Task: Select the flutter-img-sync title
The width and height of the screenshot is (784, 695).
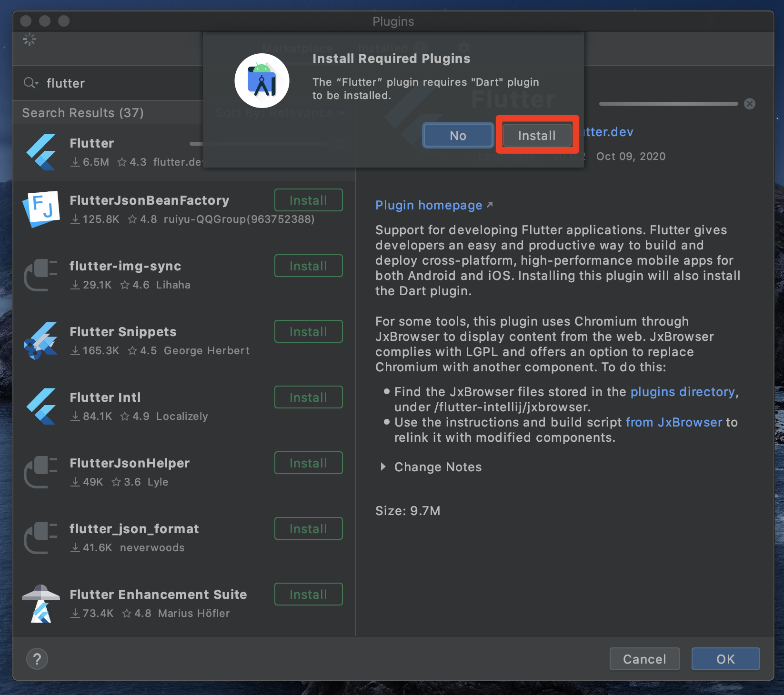Action: [125, 266]
